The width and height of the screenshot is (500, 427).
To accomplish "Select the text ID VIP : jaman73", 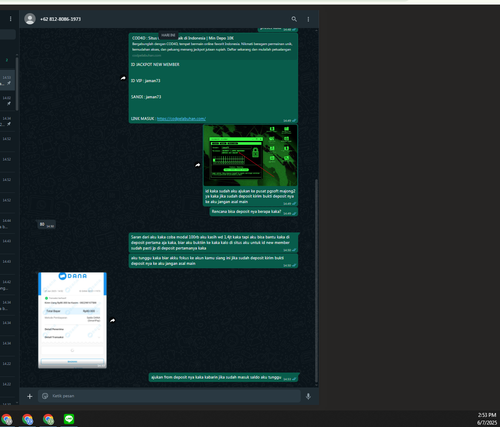I will (x=146, y=81).
